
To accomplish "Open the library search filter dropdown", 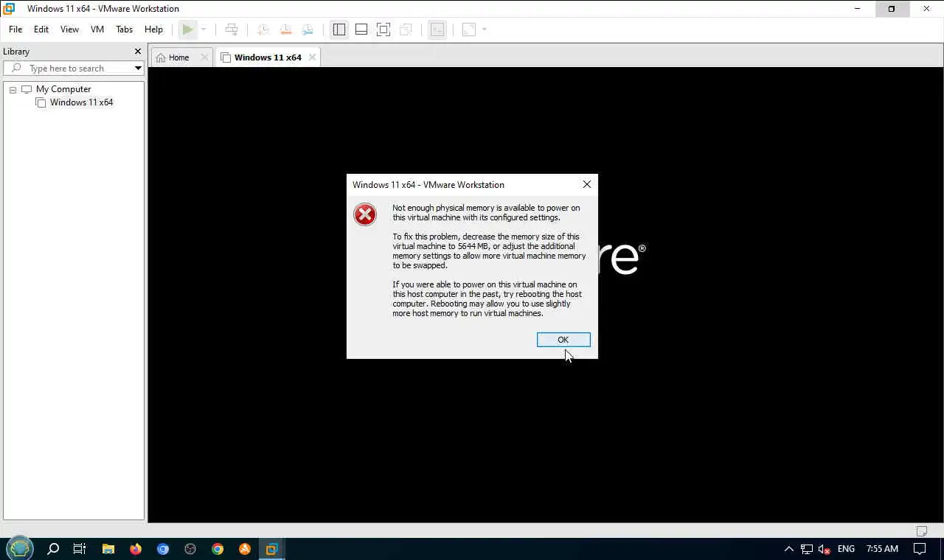I will (x=138, y=68).
